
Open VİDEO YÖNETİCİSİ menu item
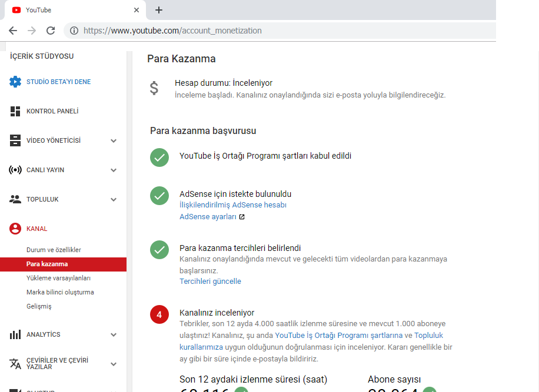(x=54, y=140)
